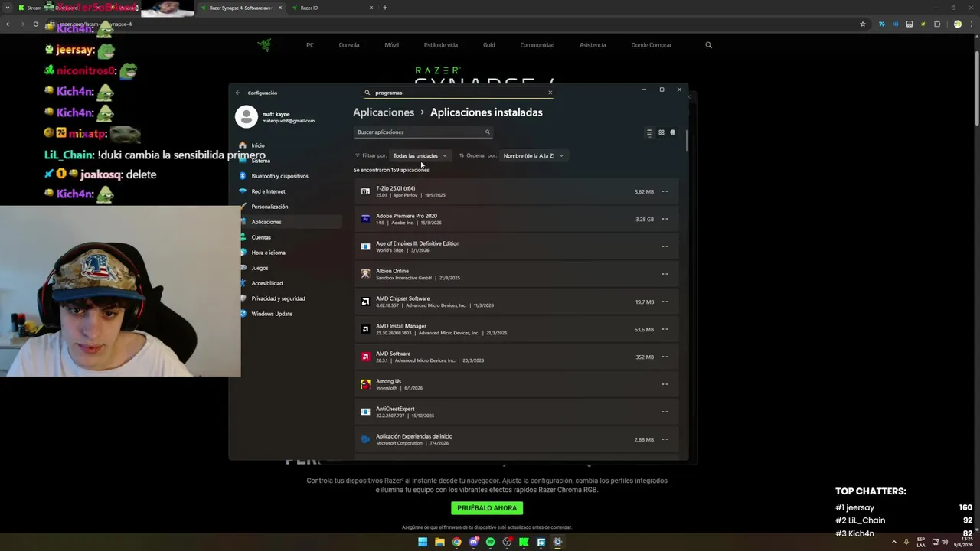Click the PRUÉBALO AHORA button
This screenshot has width=980, height=551.
(487, 508)
